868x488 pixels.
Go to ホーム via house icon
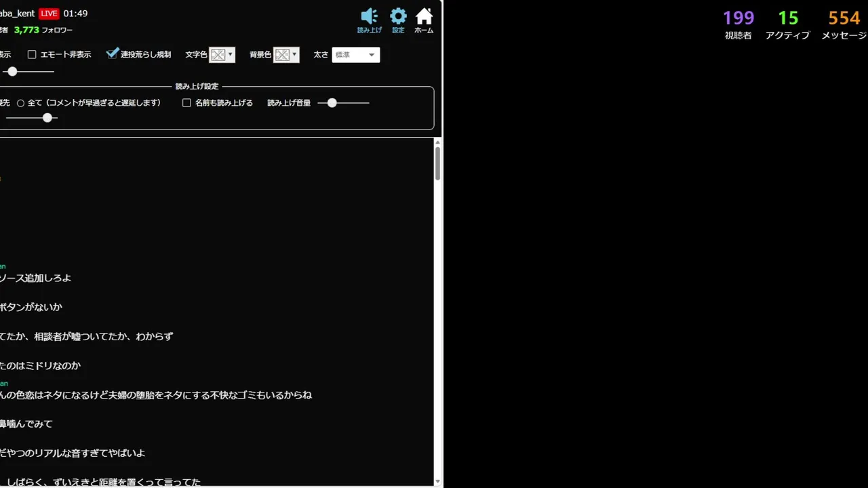(424, 16)
